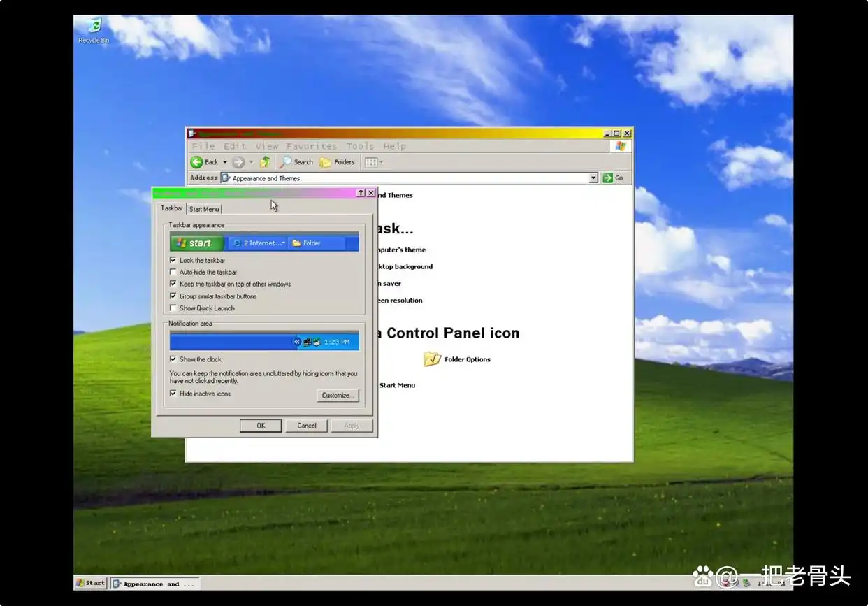This screenshot has height=606, width=868.
Task: Enable Show Quick Launch
Action: pyautogui.click(x=173, y=308)
